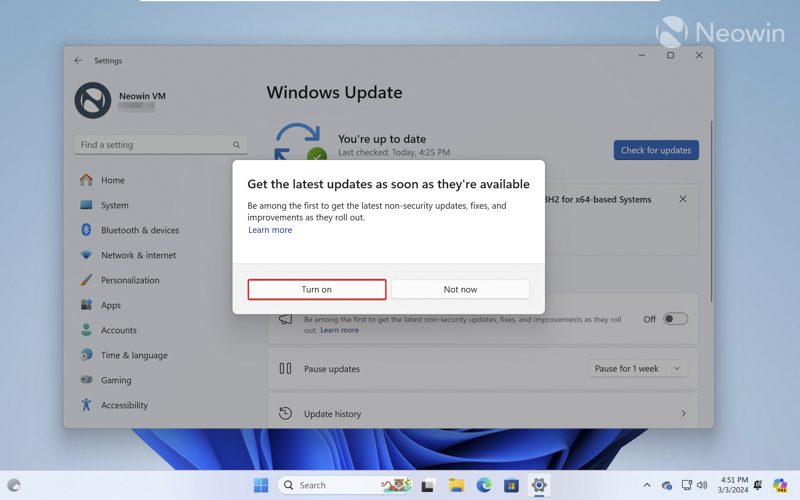The width and height of the screenshot is (800, 500).
Task: Click the Edge icon at taskbar far left
Action: pyautogui.click(x=14, y=485)
